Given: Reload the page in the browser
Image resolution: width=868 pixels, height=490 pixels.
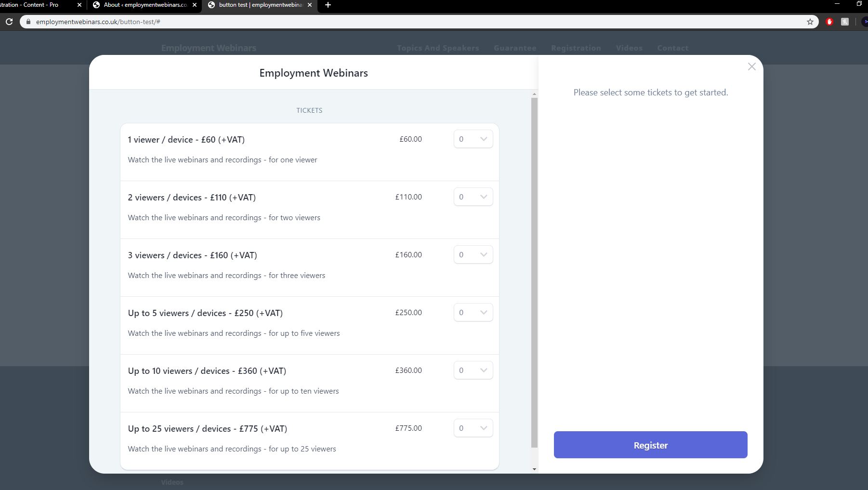Looking at the screenshot, I should (9, 22).
